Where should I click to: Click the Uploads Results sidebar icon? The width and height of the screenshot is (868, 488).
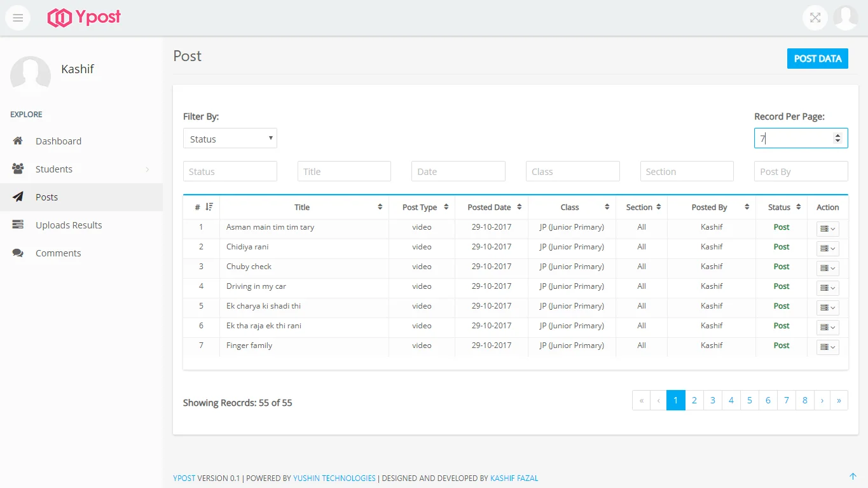coord(18,225)
